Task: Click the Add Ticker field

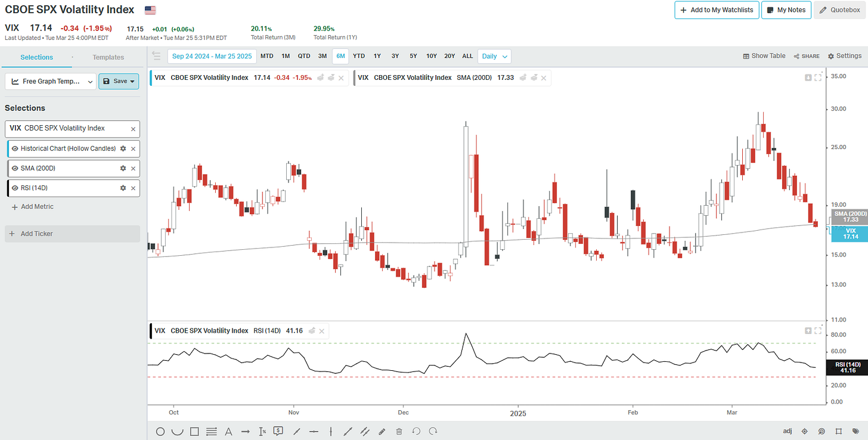Action: pyautogui.click(x=72, y=234)
